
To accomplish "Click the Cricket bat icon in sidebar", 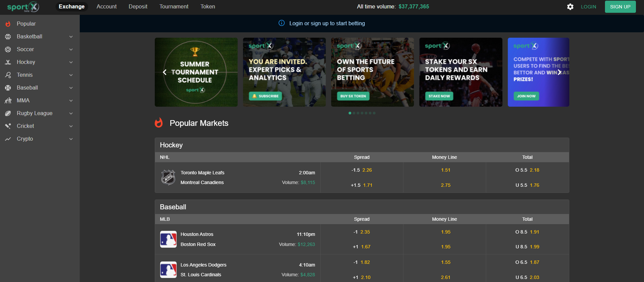I will [8, 126].
